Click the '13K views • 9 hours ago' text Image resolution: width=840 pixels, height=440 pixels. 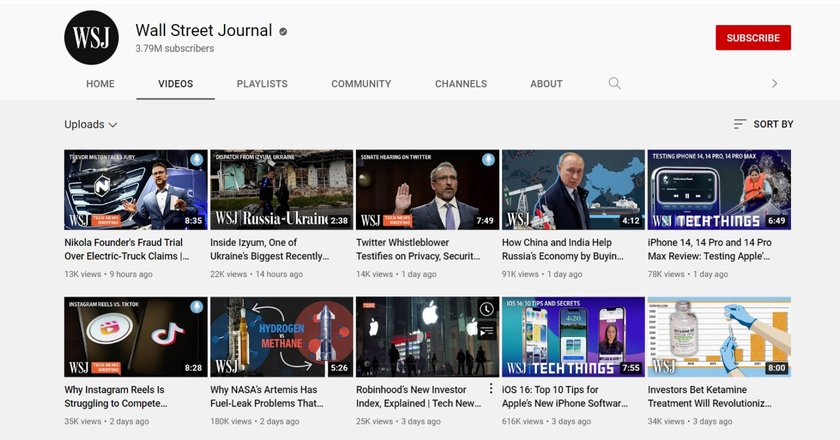(x=108, y=274)
